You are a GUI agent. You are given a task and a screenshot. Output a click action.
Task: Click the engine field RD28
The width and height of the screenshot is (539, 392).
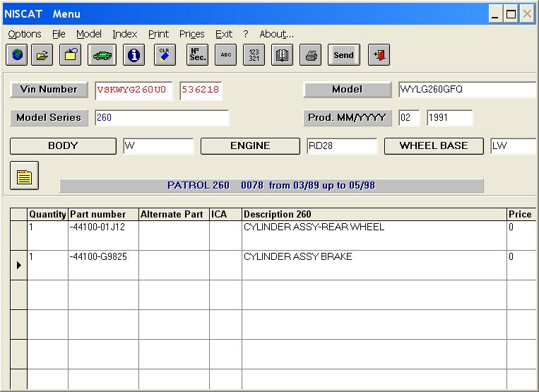coord(342,146)
